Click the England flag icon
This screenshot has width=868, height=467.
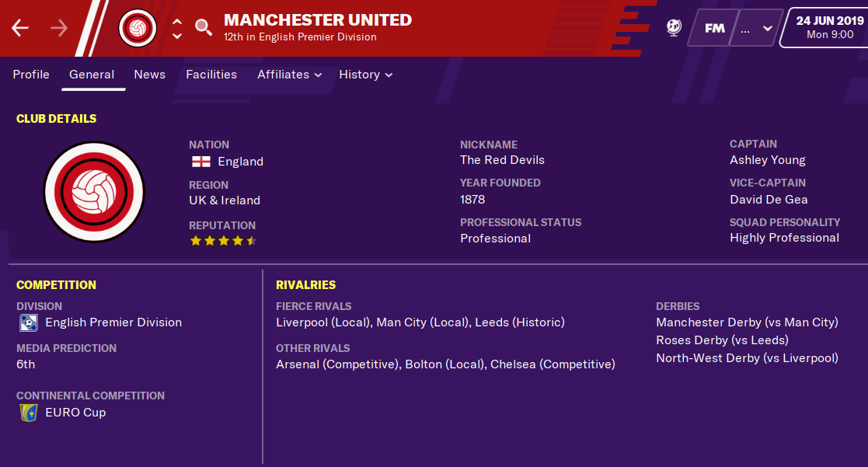click(200, 162)
